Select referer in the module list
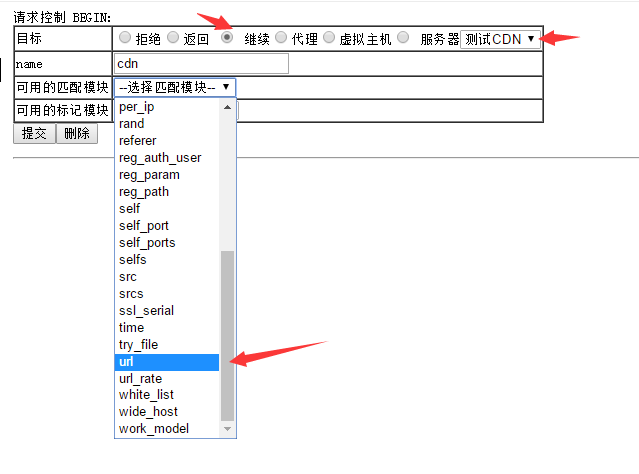This screenshot has height=474, width=639. pyautogui.click(x=167, y=141)
